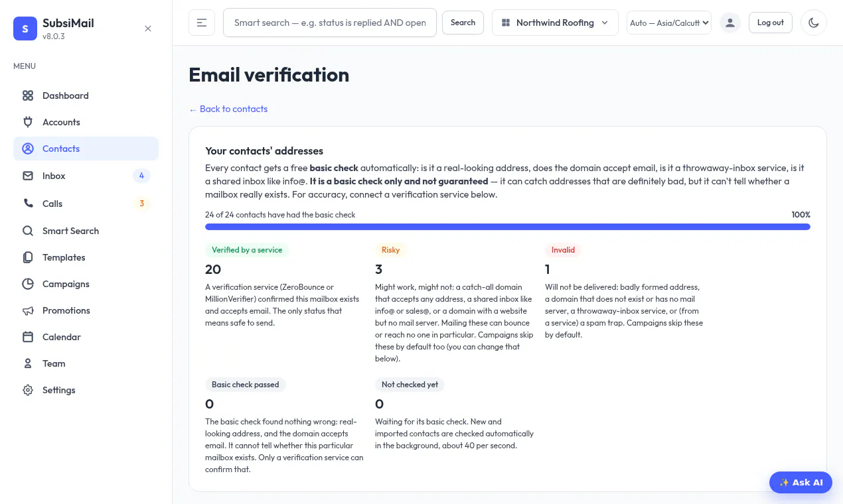The image size is (843, 504).
Task: Open the Northwind Roofing workspace dropdown
Action: click(555, 23)
